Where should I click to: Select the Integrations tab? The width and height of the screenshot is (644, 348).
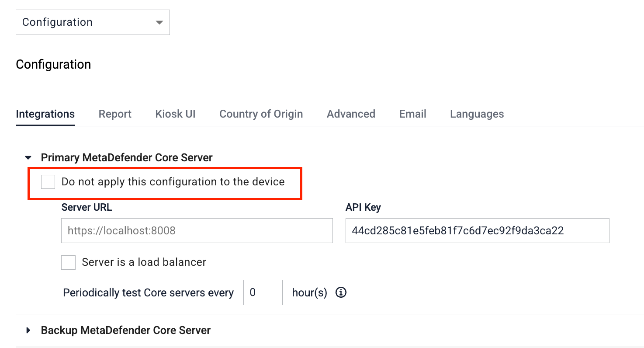pyautogui.click(x=45, y=114)
